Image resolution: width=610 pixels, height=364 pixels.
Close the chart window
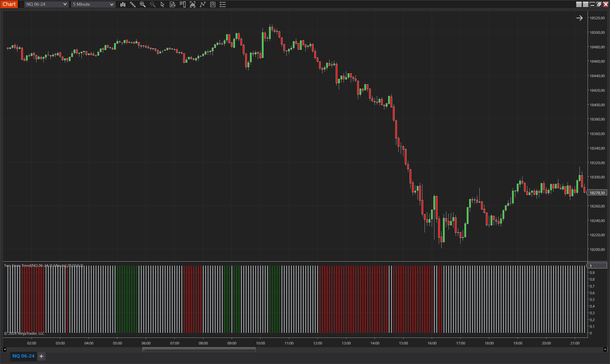605,5
